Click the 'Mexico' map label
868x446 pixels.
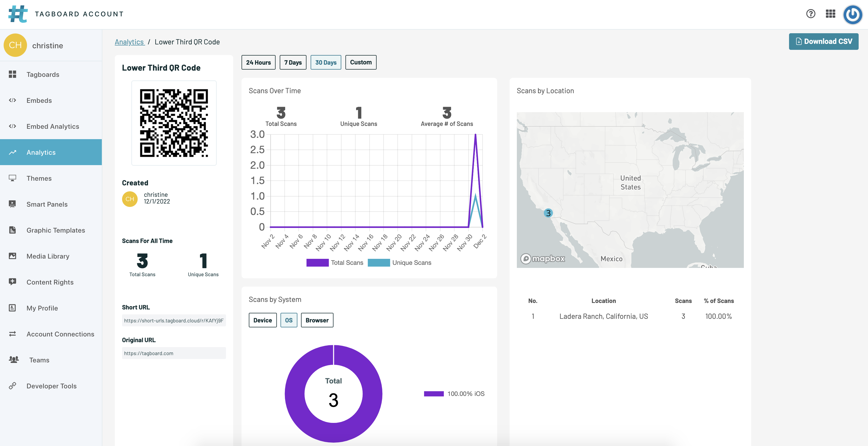[x=611, y=259]
